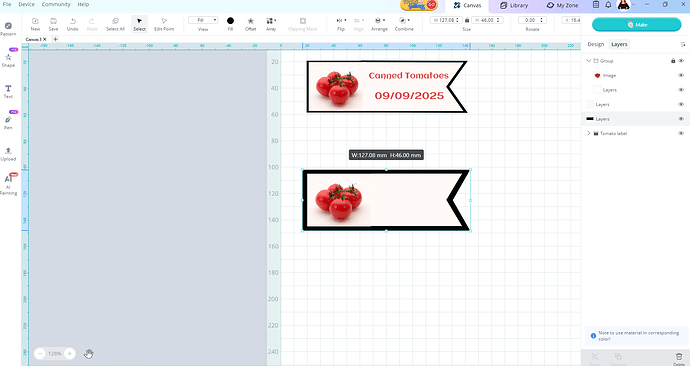
Task: Switch to the Library tab
Action: pyautogui.click(x=514, y=5)
